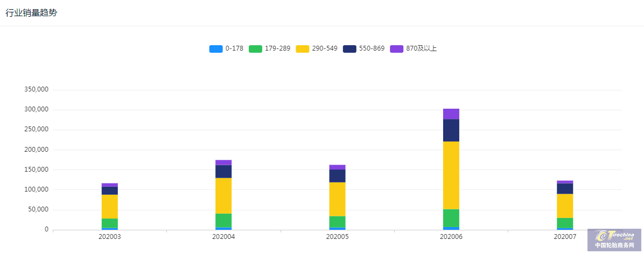Image resolution: width=644 pixels, height=254 pixels.
Task: Toggle the 550-869 legend series
Action: pos(364,48)
